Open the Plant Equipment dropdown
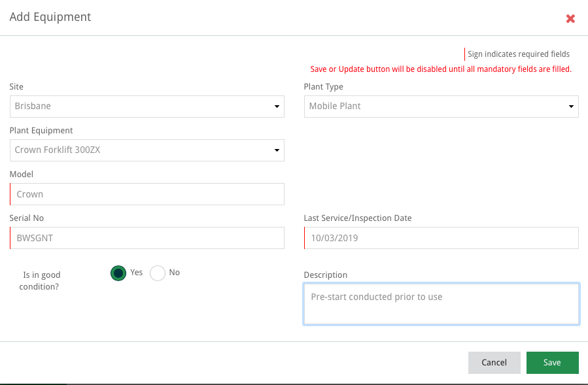The image size is (588, 385). pos(141,150)
